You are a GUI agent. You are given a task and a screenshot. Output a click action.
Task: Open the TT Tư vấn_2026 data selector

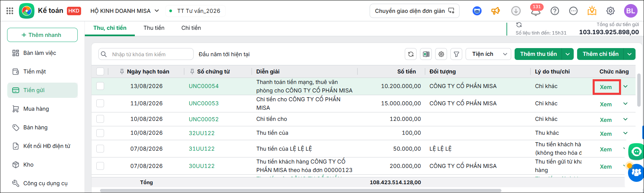coord(195,11)
